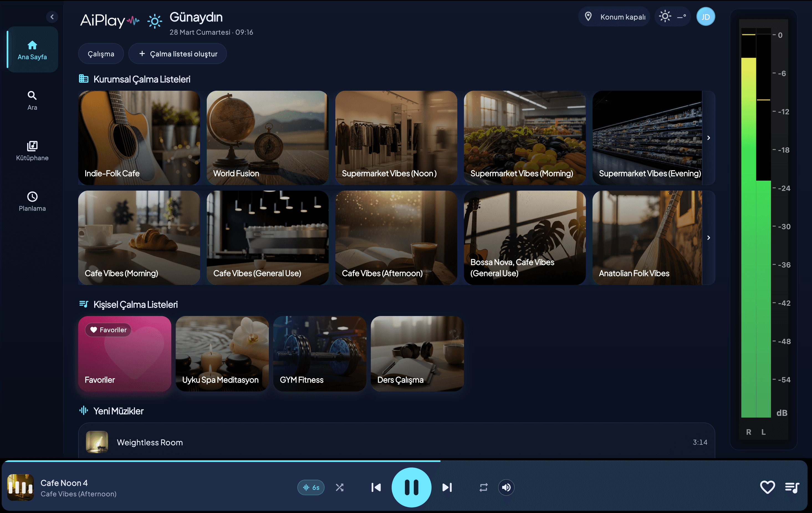The image size is (812, 513).
Task: Collapse the left sidebar
Action: coord(52,17)
